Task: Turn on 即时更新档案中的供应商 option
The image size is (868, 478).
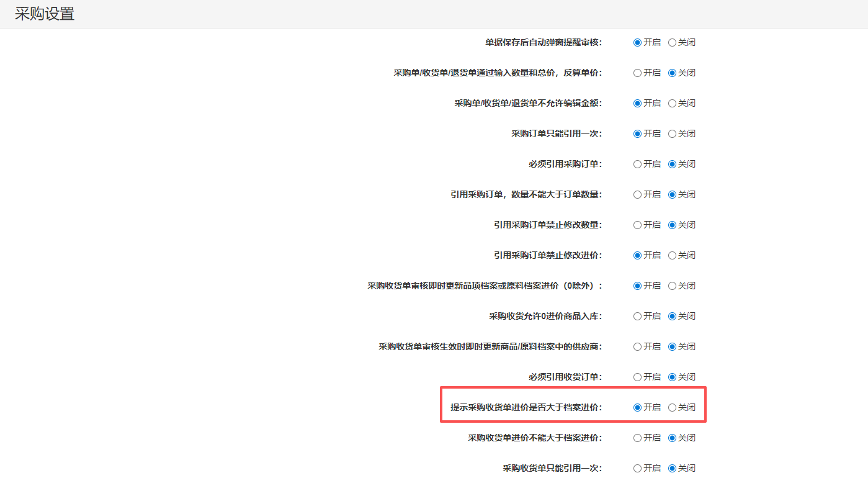Action: tap(637, 347)
